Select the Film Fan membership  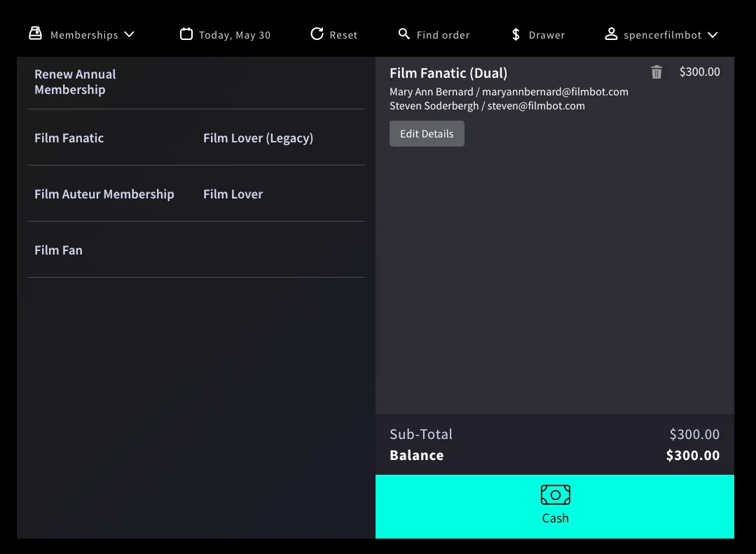click(58, 250)
